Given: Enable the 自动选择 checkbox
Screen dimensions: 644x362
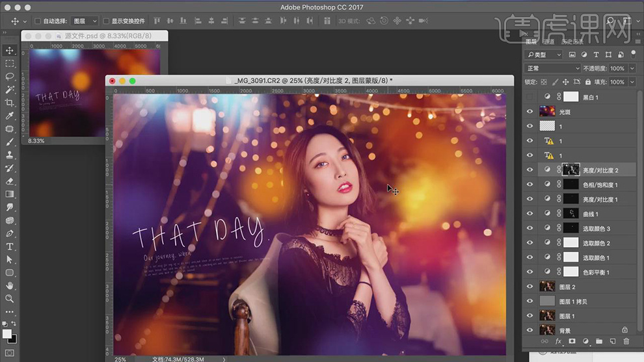Looking at the screenshot, I should [37, 21].
